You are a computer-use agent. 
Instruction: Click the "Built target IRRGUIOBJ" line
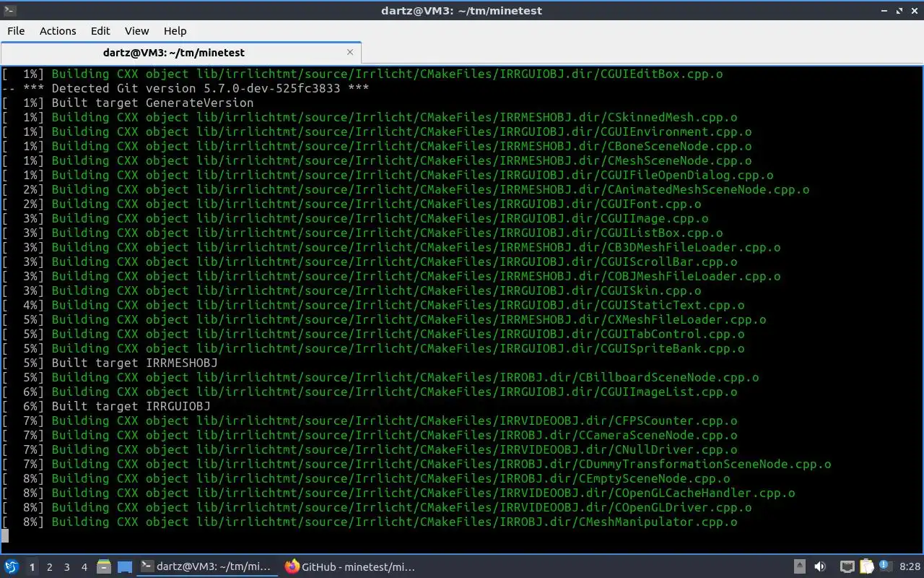106,406
